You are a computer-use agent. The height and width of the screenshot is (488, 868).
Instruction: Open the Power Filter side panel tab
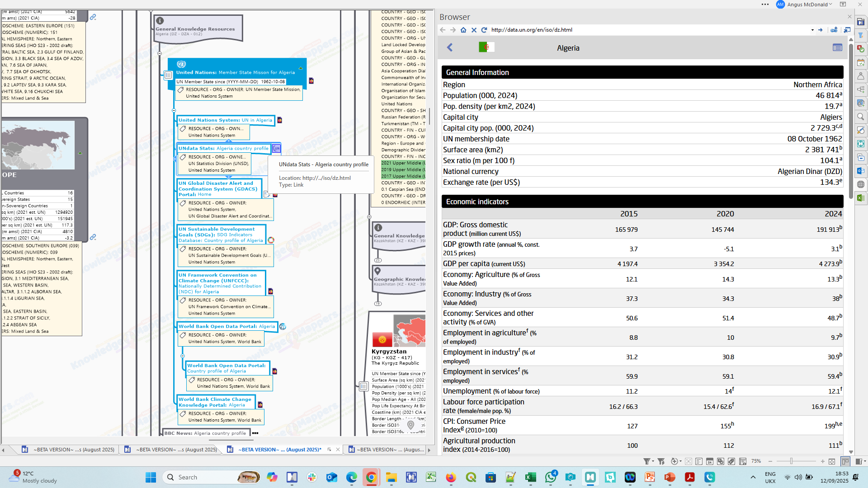(861, 35)
